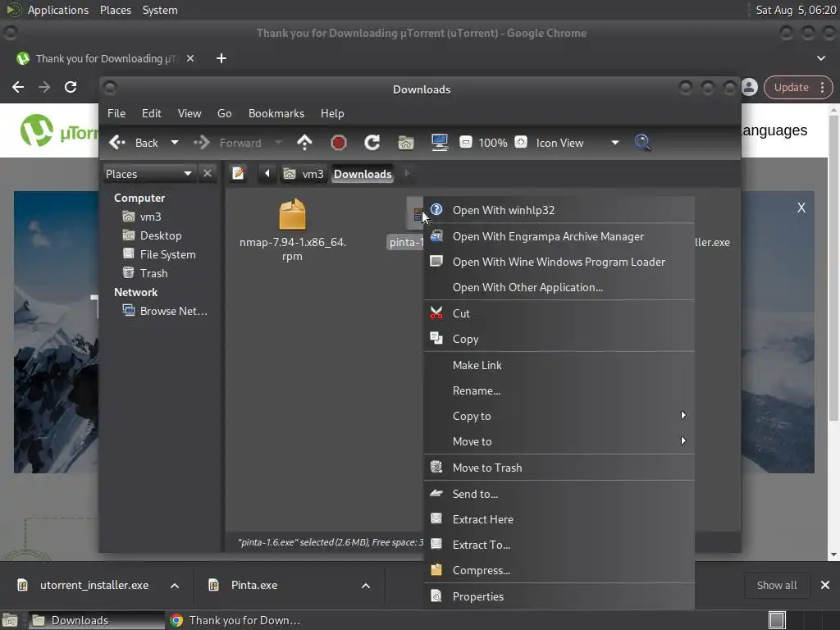Select Send to in the context menu

pos(559,494)
